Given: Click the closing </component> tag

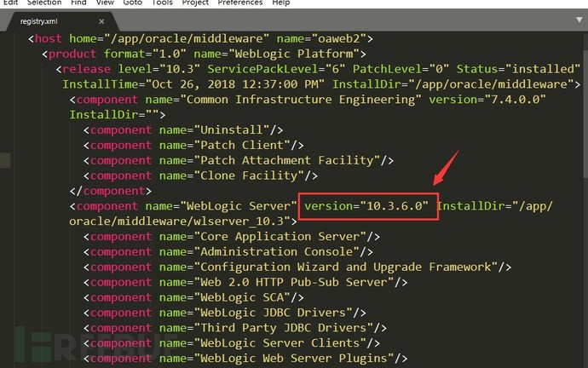Looking at the screenshot, I should pyautogui.click(x=111, y=191).
